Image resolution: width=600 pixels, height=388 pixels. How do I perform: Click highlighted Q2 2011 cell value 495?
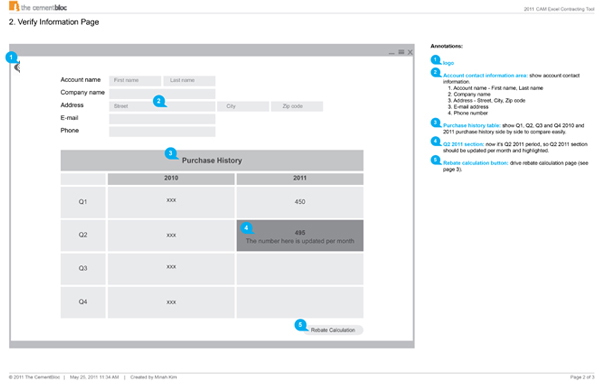[x=300, y=233]
